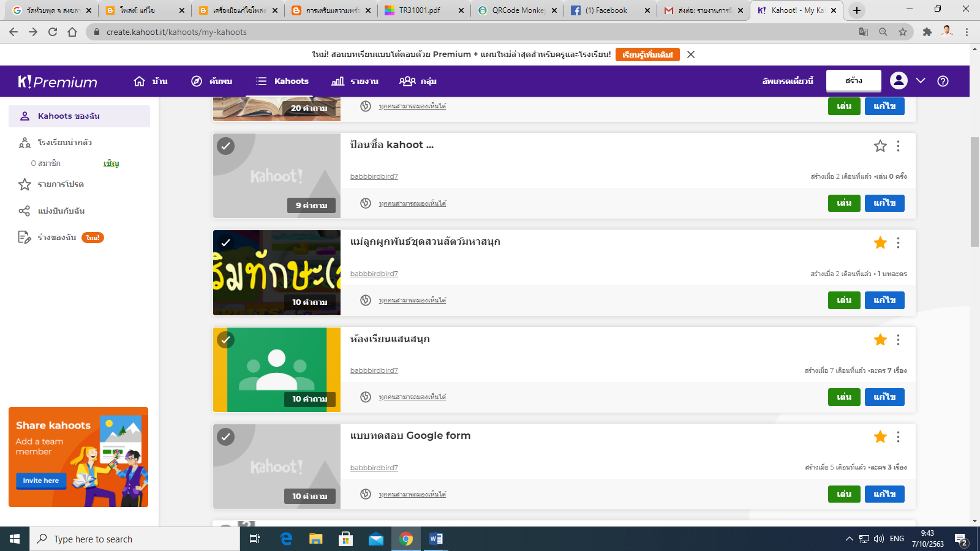Edit the 'ห้องเรียนแสนสนุก' kahoot
Viewport: 980px width, 551px height.
(884, 397)
